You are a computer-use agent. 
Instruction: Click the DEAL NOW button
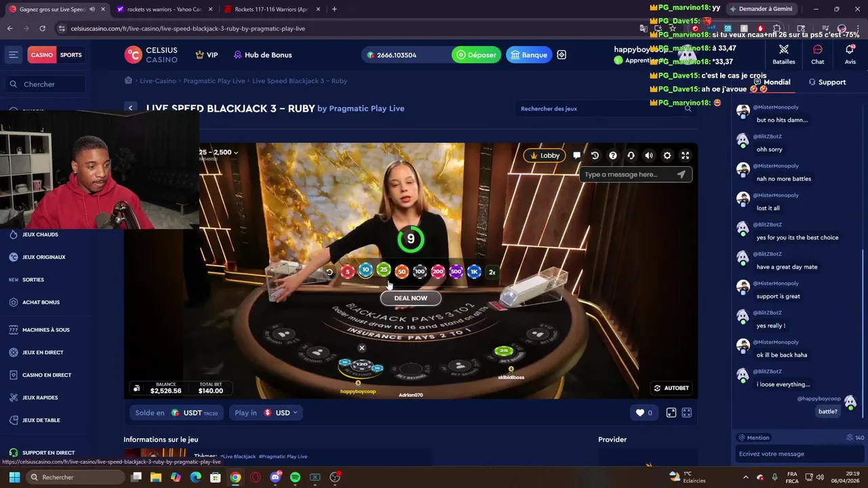[411, 298]
